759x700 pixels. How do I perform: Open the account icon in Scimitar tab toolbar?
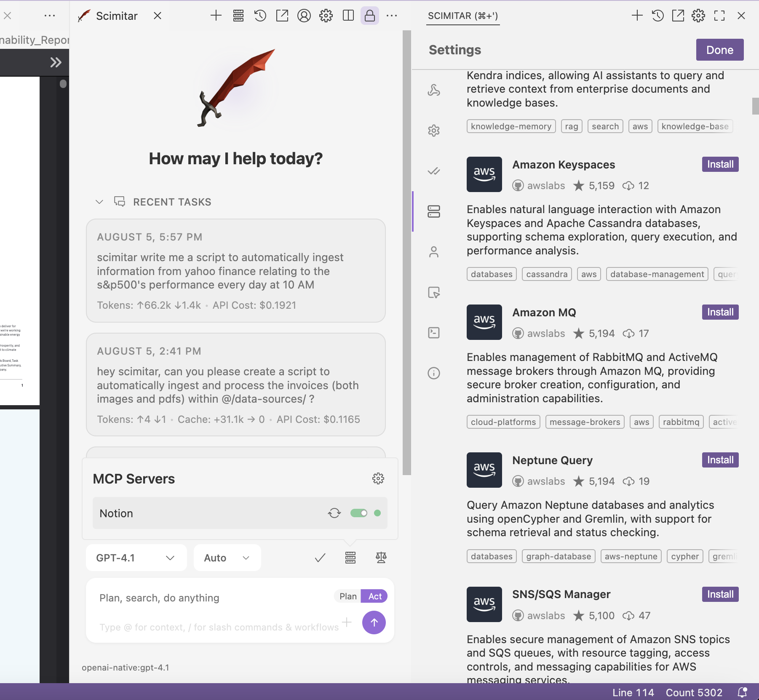pyautogui.click(x=304, y=16)
